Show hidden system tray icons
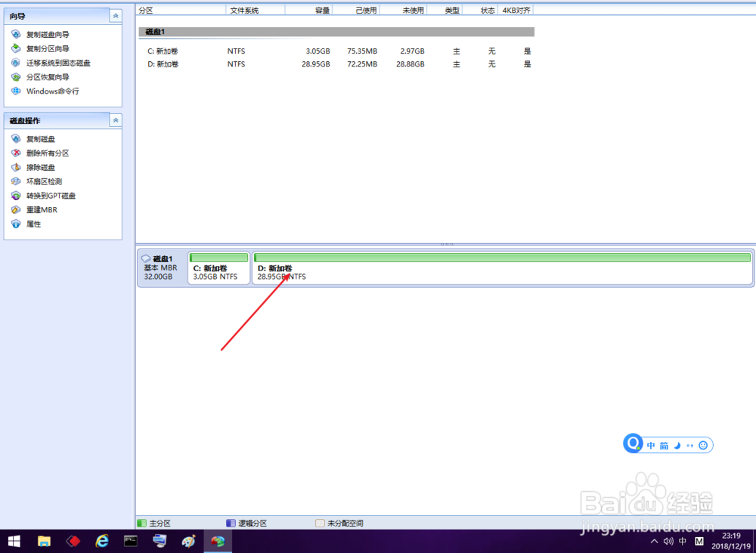756x553 pixels. click(x=654, y=542)
